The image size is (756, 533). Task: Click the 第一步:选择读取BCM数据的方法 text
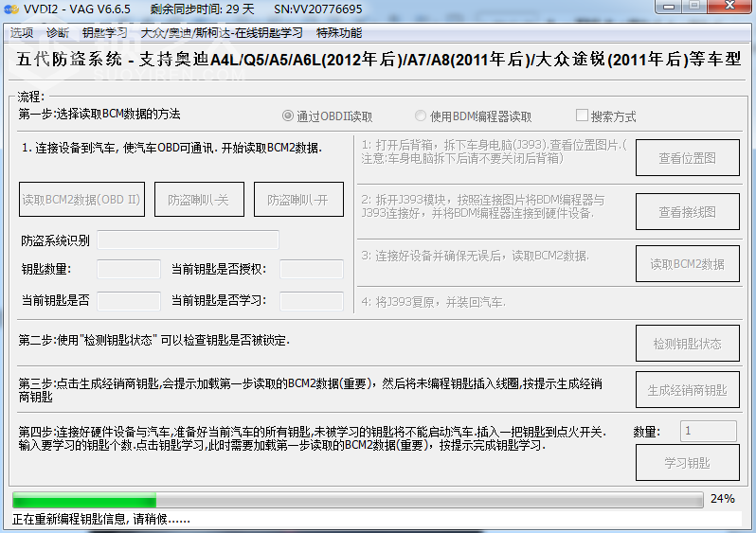click(99, 114)
